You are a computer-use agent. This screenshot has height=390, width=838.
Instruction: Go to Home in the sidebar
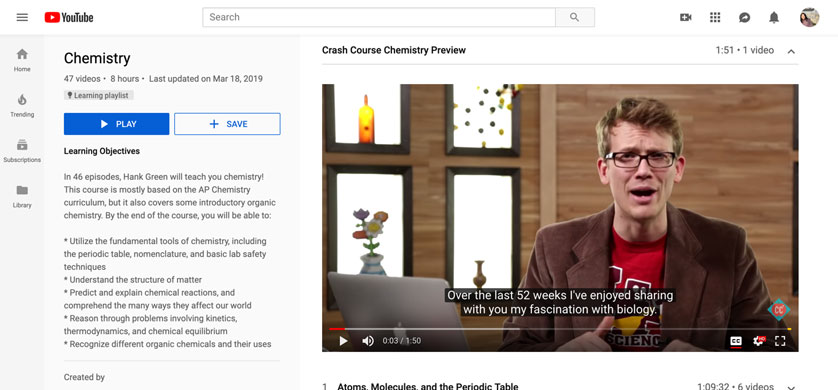click(x=22, y=60)
